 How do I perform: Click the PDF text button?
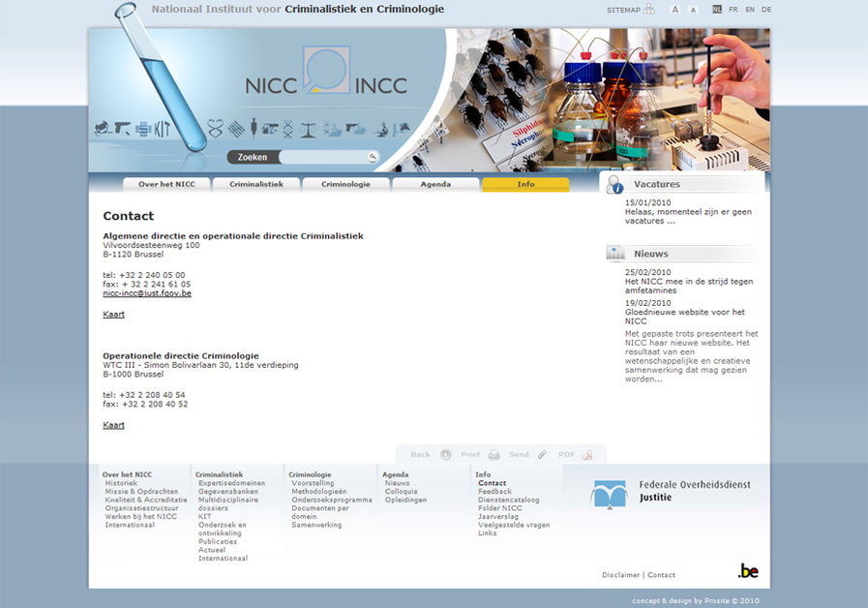coord(566,455)
